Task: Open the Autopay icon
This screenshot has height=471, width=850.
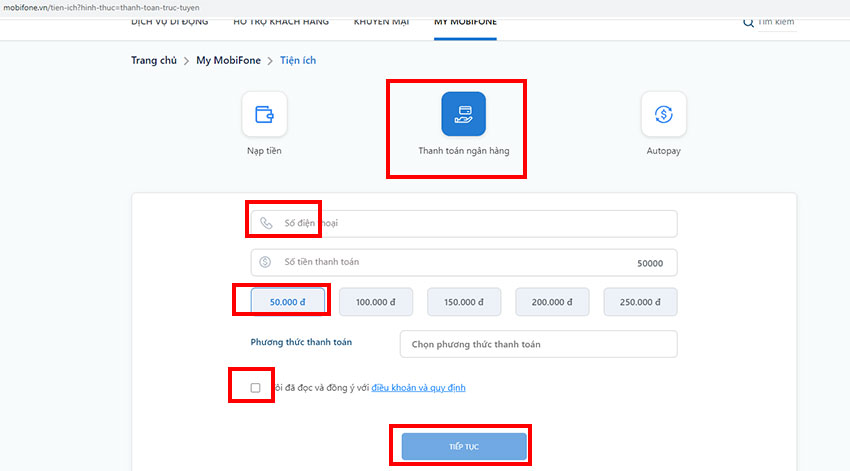Action: (x=664, y=114)
